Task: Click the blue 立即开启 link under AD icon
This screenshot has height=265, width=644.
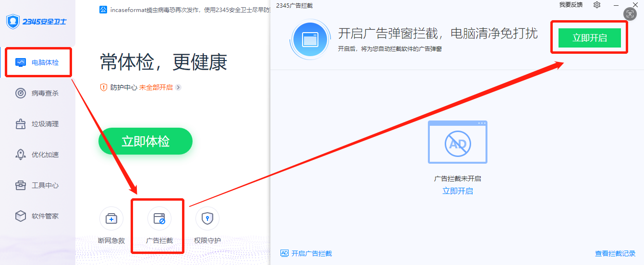Action: click(458, 191)
